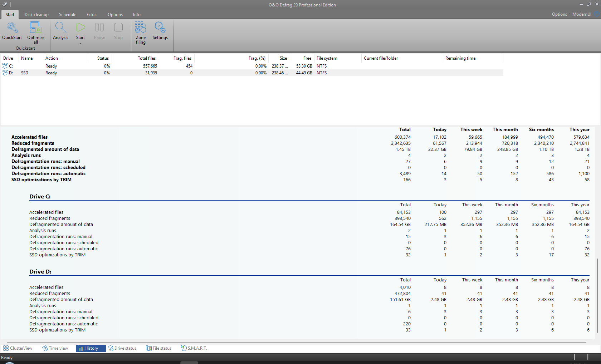
Task: Click the Drive status icon
Action: [x=111, y=348]
